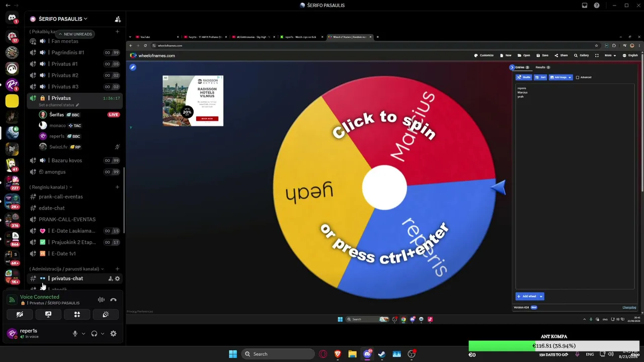Edit wheel title pencil icon
The height and width of the screenshot is (362, 644).
click(133, 67)
